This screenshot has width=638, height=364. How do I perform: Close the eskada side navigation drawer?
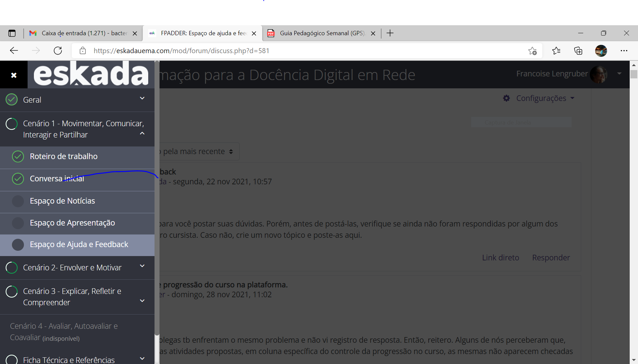[x=14, y=75]
